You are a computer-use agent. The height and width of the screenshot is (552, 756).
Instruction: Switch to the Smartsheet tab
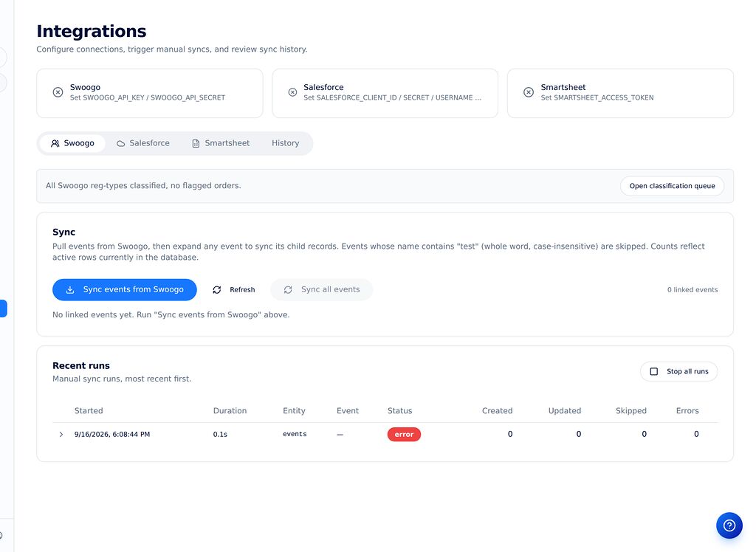click(221, 143)
